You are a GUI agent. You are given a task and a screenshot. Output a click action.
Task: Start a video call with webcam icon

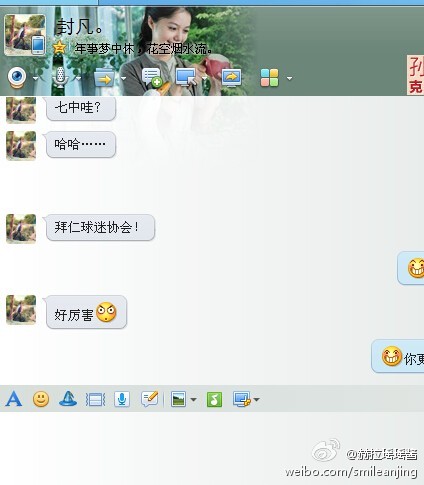[x=17, y=78]
